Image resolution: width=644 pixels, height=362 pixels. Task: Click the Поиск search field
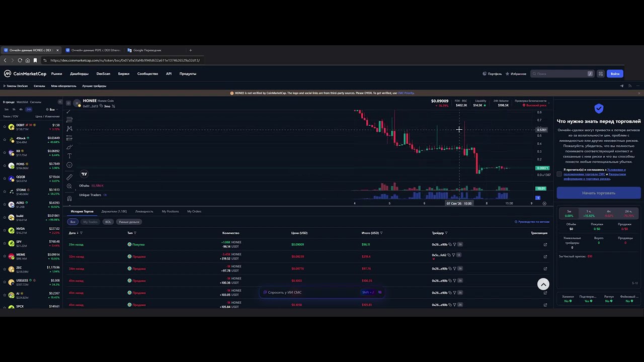pos(562,74)
